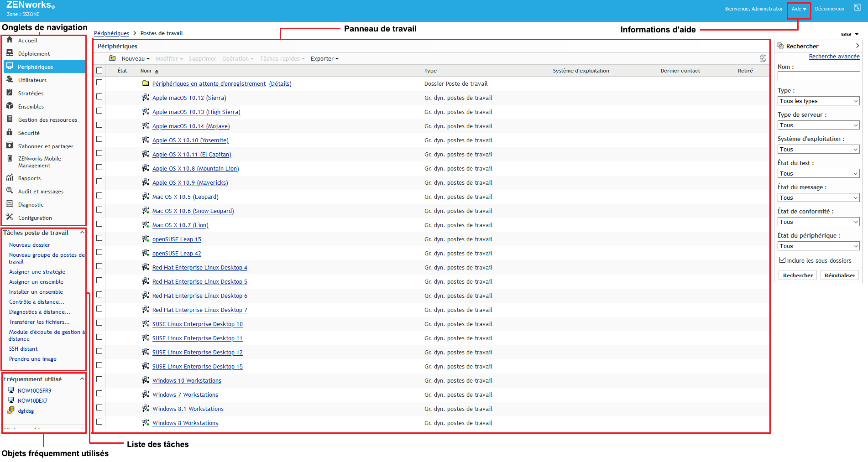The height and width of the screenshot is (462, 868).
Task: Click the Ensembles cube icon
Action: (10, 106)
